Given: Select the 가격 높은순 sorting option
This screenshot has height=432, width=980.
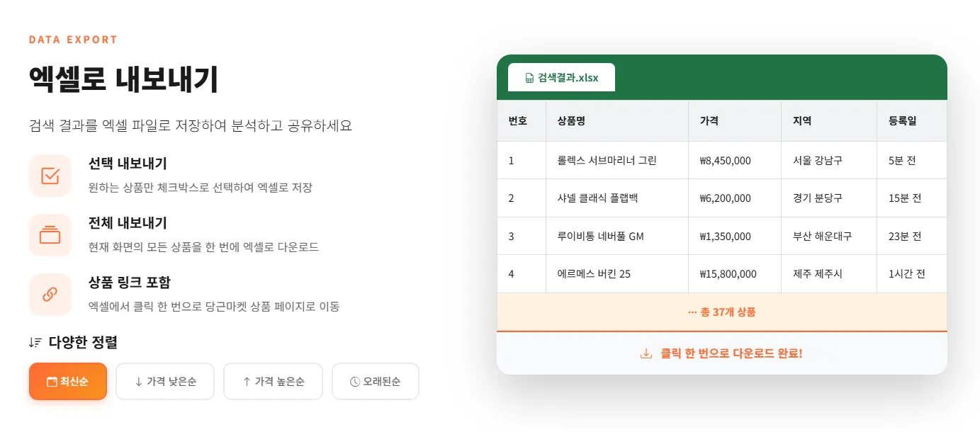Looking at the screenshot, I should click(x=273, y=381).
